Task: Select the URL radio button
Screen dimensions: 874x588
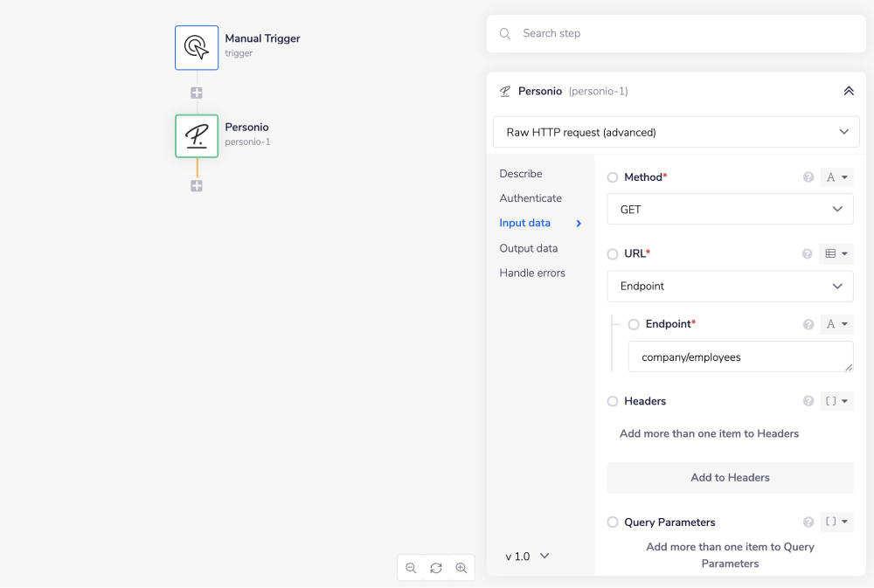Action: pos(613,254)
